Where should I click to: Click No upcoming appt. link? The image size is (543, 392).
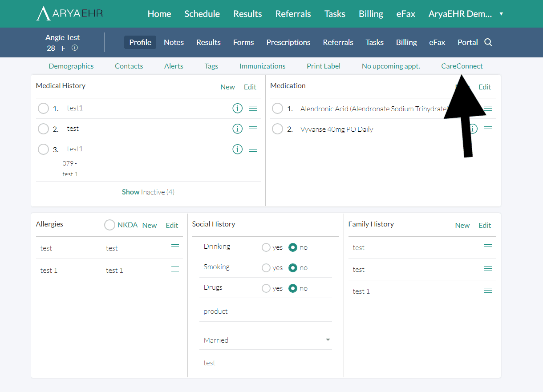point(391,66)
